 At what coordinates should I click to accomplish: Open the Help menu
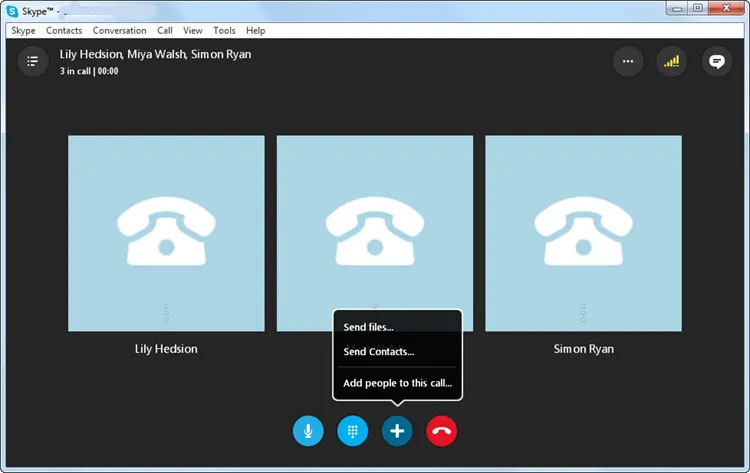click(255, 31)
